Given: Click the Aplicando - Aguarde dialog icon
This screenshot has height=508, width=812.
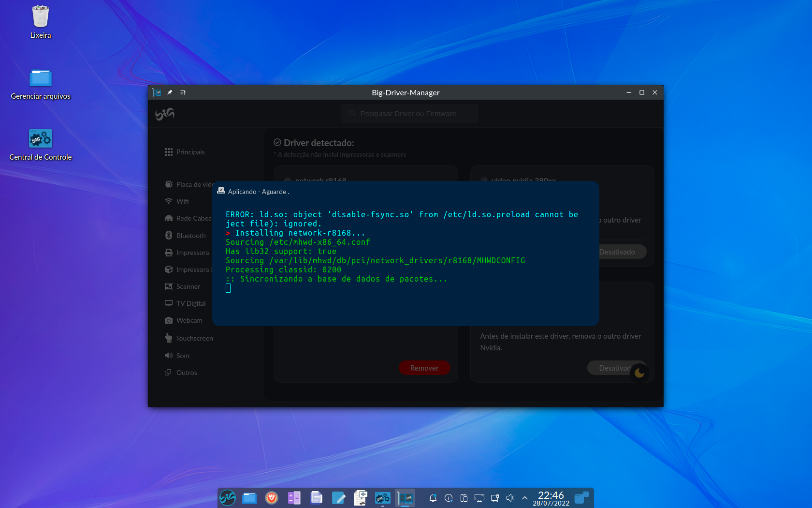Looking at the screenshot, I should (x=221, y=191).
